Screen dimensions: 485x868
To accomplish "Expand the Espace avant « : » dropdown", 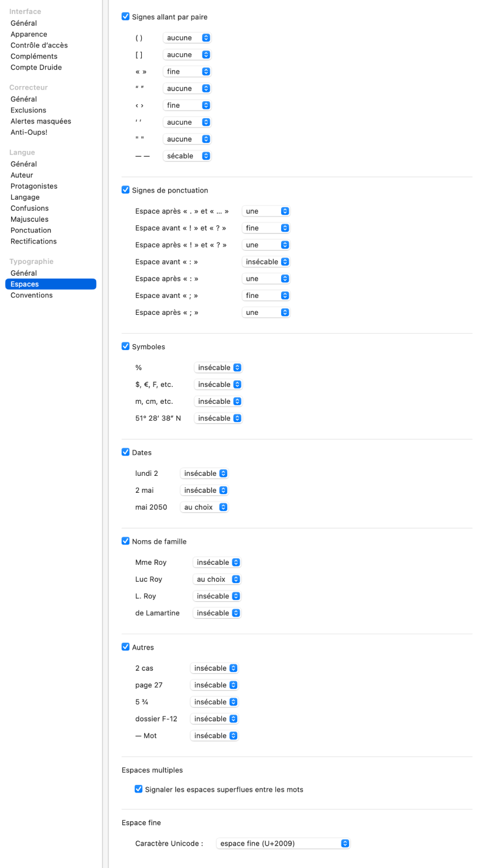I will coord(267,262).
